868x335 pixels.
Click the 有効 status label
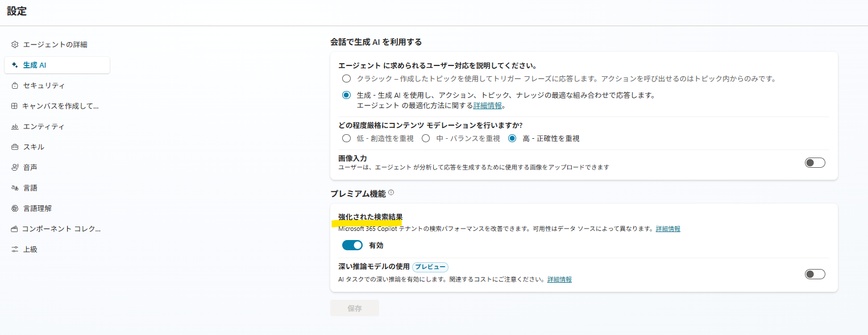click(376, 245)
